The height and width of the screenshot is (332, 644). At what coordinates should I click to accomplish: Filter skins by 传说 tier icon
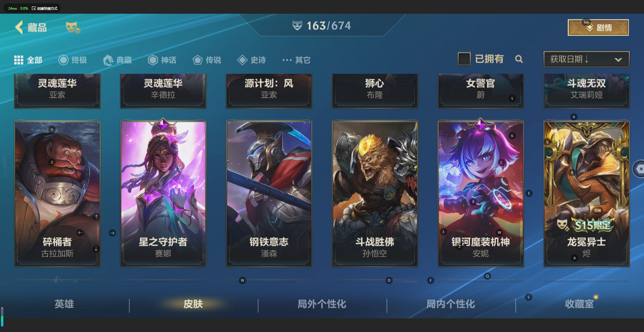point(198,60)
